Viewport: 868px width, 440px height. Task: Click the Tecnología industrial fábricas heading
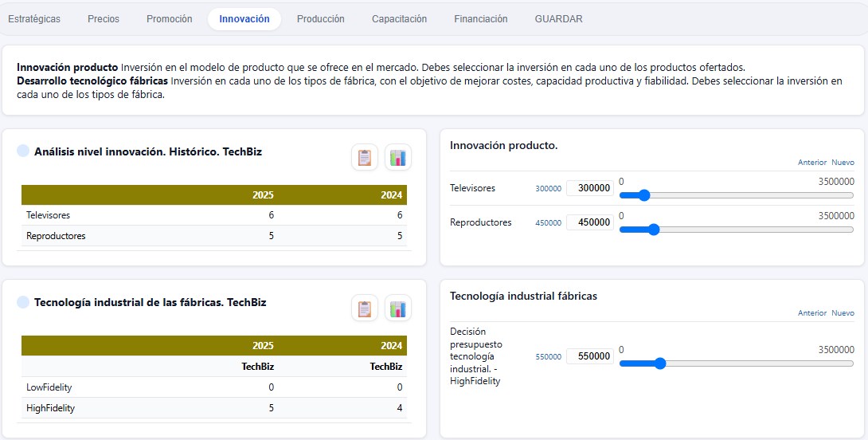524,297
